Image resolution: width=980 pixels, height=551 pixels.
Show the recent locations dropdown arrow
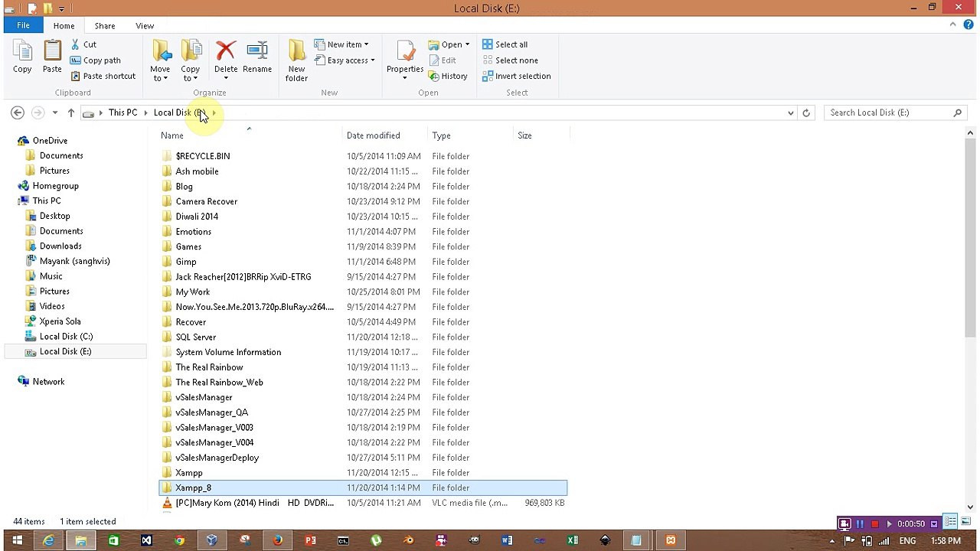(x=54, y=112)
